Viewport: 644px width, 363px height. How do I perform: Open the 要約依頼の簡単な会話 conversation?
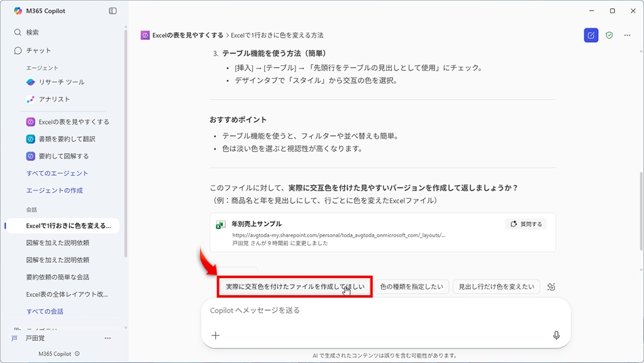[57, 277]
